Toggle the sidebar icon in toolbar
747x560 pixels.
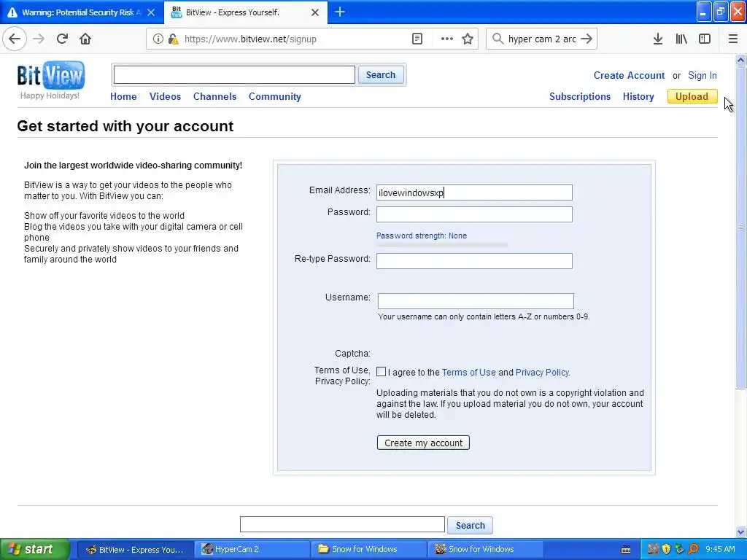click(x=705, y=39)
